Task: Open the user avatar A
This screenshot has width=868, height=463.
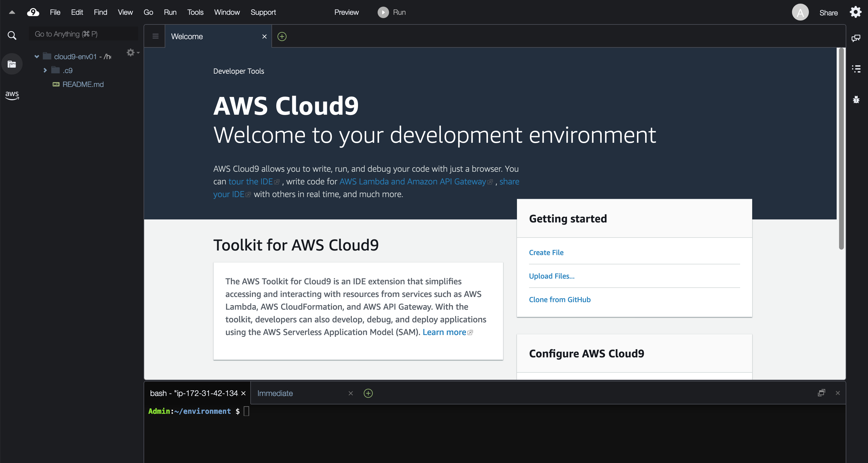Action: coord(800,12)
